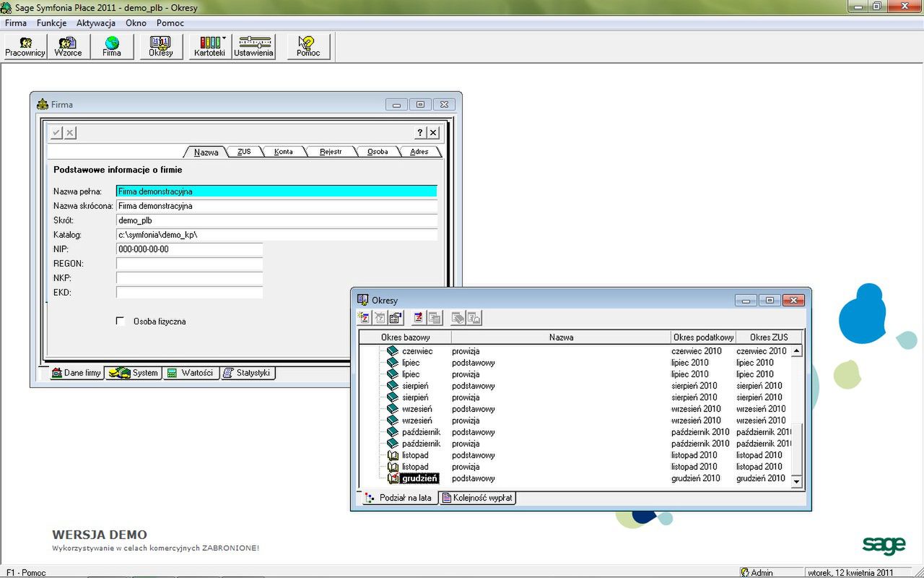Screen dimensions: 924x578
Task: Click the last greyed icon in Okresy toolbar
Action: pyautogui.click(x=474, y=317)
